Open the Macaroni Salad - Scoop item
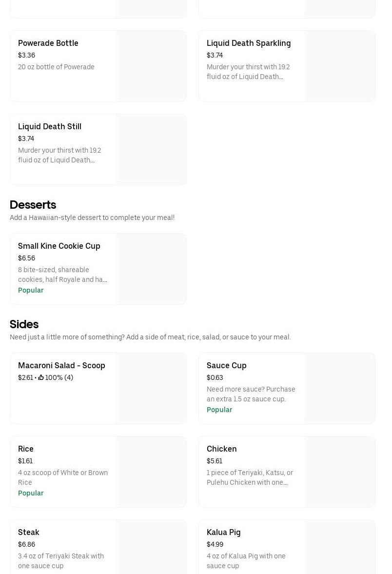The image size is (392, 574). (x=61, y=366)
